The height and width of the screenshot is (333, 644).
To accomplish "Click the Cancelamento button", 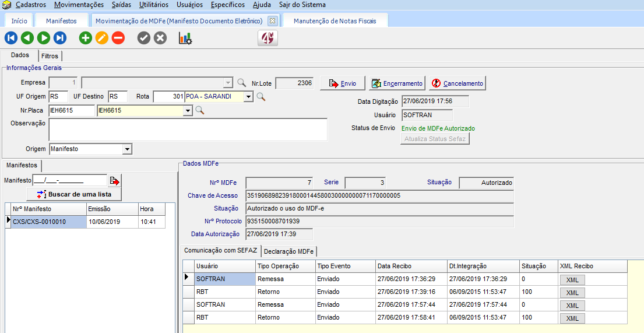I will 458,83.
